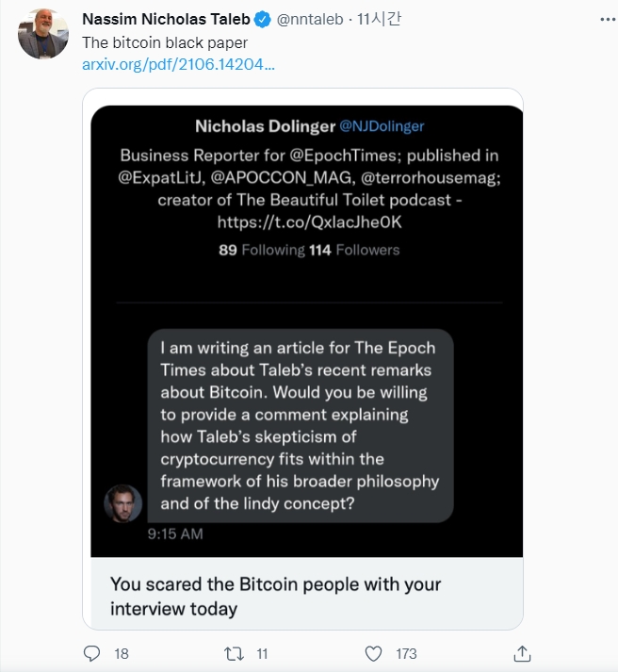Viewport: 618px width, 672px height.
Task: Open Nassim Taleb's profile avatar
Action: click(43, 34)
